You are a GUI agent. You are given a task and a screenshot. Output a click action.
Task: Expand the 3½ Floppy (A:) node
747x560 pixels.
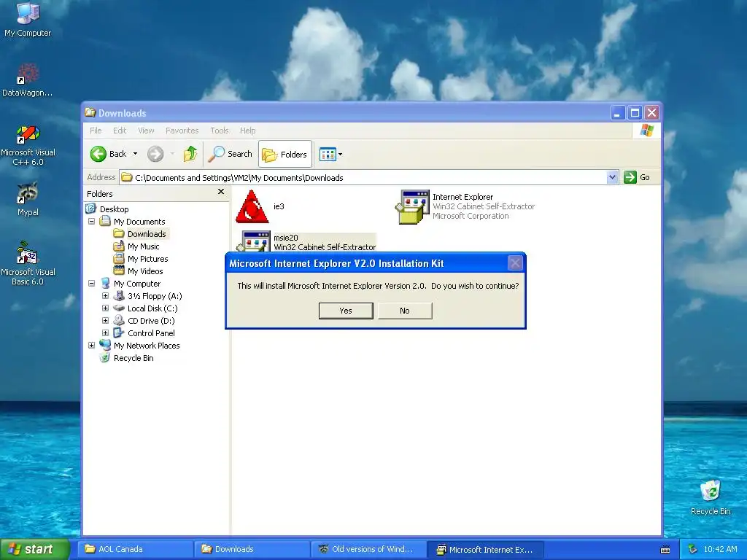pos(105,296)
